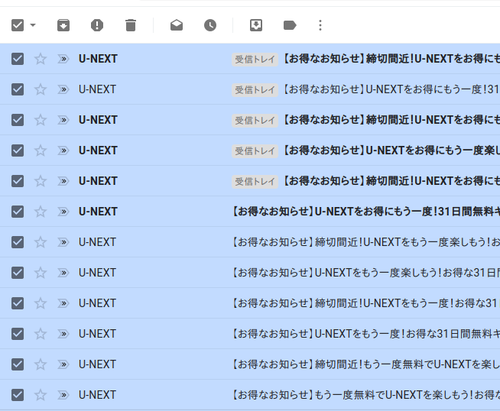Open bold subject 'U-NEXTをお得にもう一度!31日間無料'
This screenshot has height=411, width=500.
366,212
